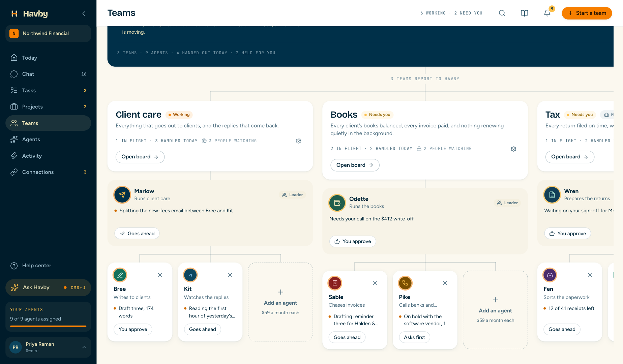The image size is (623, 364).
Task: Click Sable's invoice avatar icon
Action: coord(335,283)
